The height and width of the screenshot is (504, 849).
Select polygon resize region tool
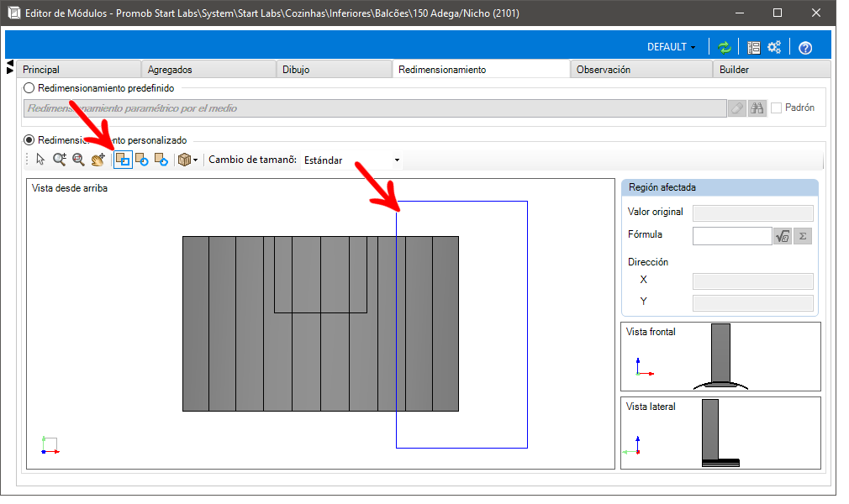[161, 160]
